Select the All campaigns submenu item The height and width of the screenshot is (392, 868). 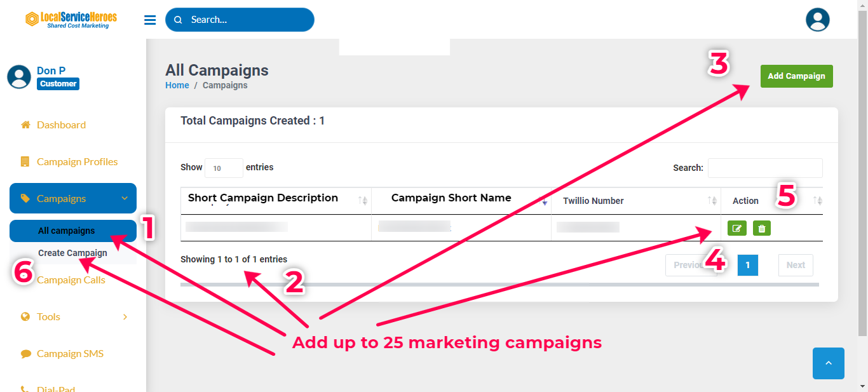(67, 231)
